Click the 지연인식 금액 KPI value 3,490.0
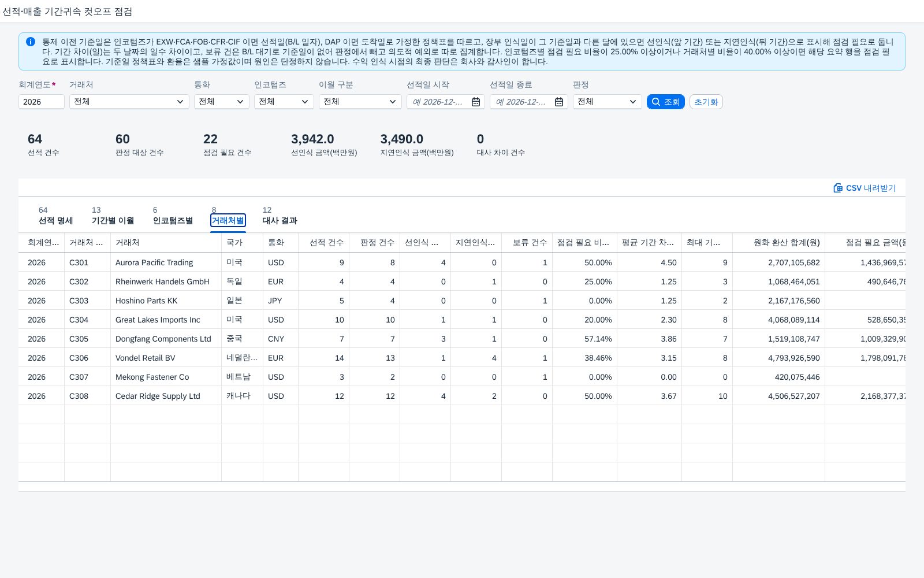 click(401, 139)
